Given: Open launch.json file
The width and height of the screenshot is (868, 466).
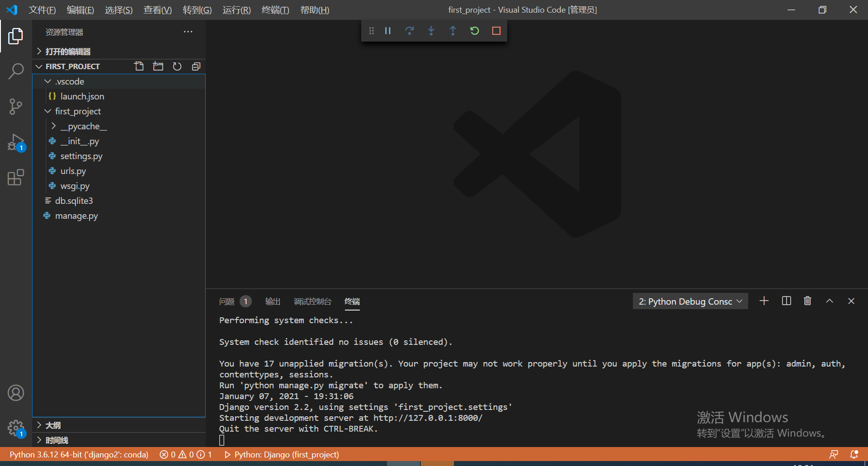Looking at the screenshot, I should 119,96.
